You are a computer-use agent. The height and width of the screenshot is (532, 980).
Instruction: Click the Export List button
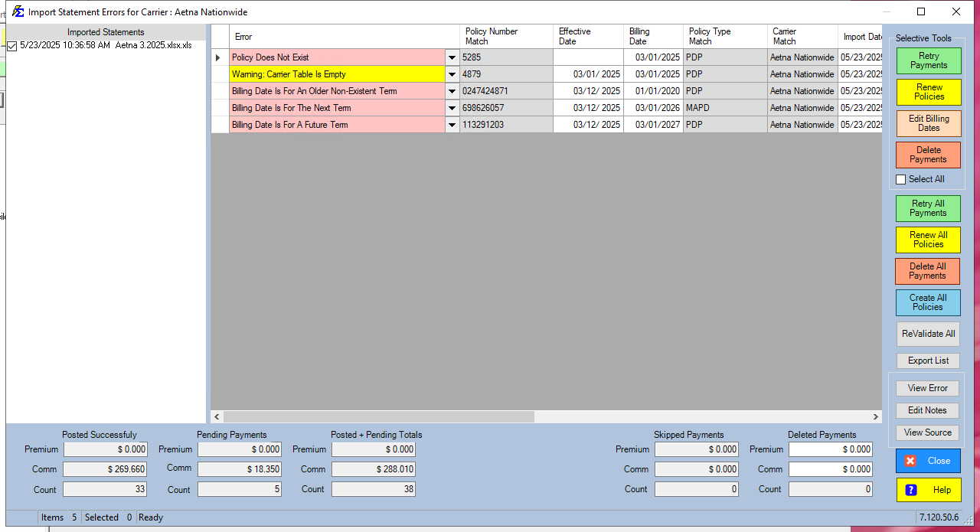point(928,361)
